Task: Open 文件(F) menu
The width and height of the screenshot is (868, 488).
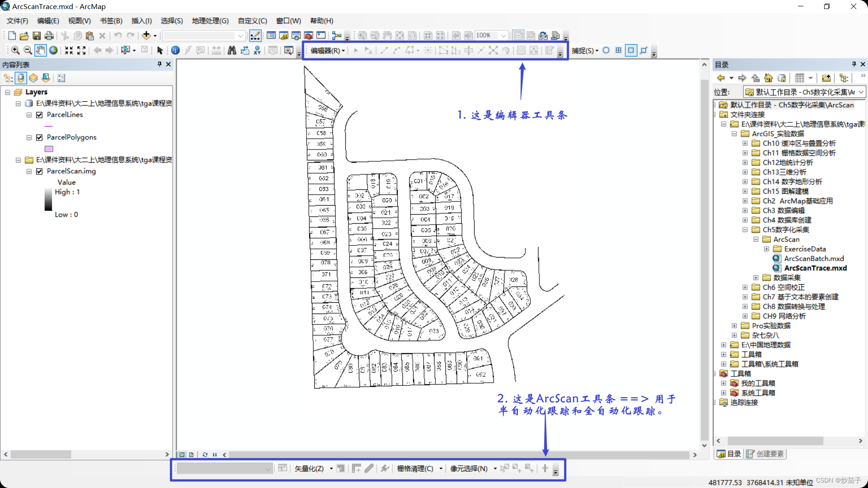Action: click(17, 21)
